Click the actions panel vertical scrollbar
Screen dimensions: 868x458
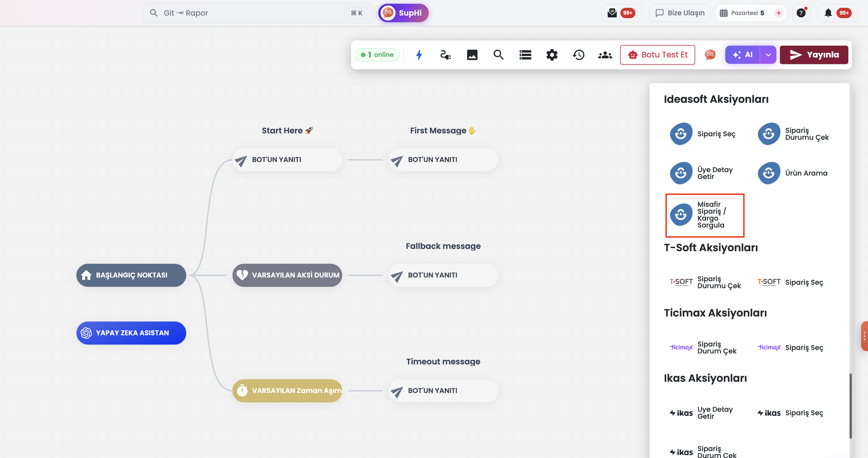click(850, 406)
